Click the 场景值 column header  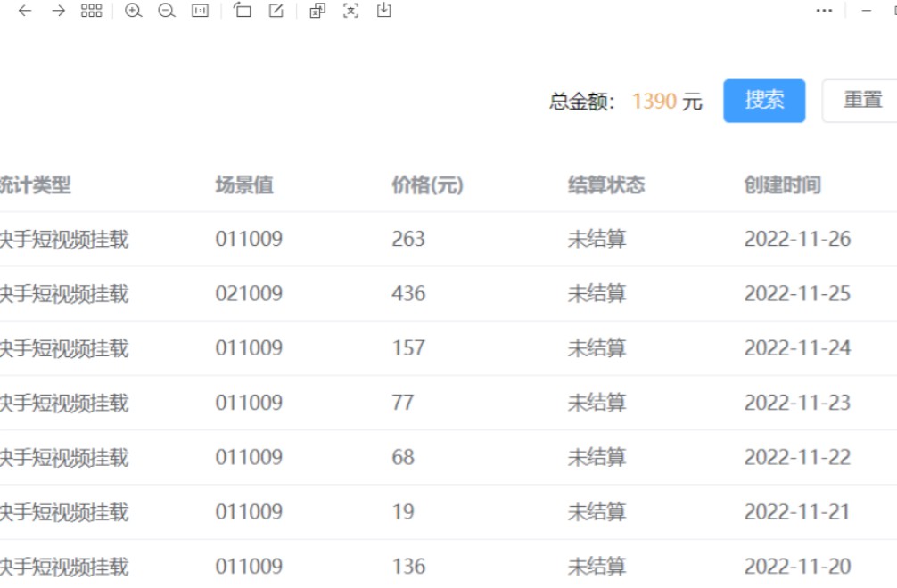[x=244, y=185]
